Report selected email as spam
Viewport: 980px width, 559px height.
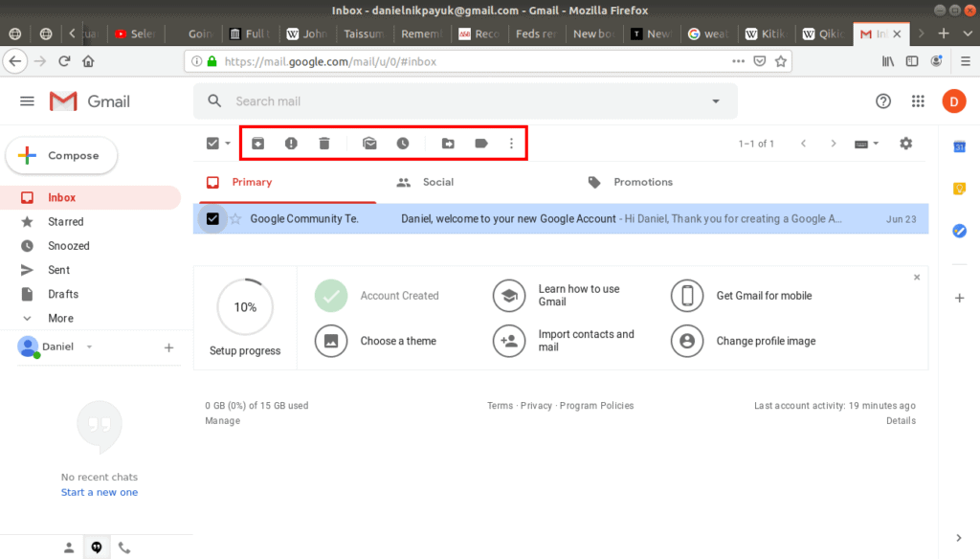coord(291,144)
